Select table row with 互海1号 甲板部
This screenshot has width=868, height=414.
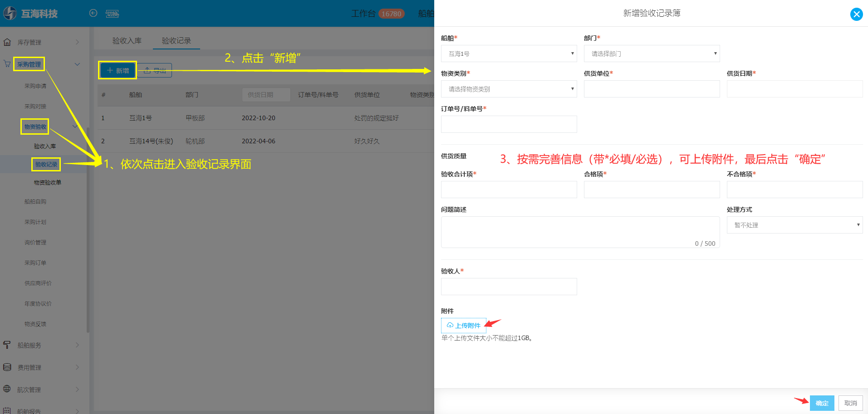click(x=266, y=118)
